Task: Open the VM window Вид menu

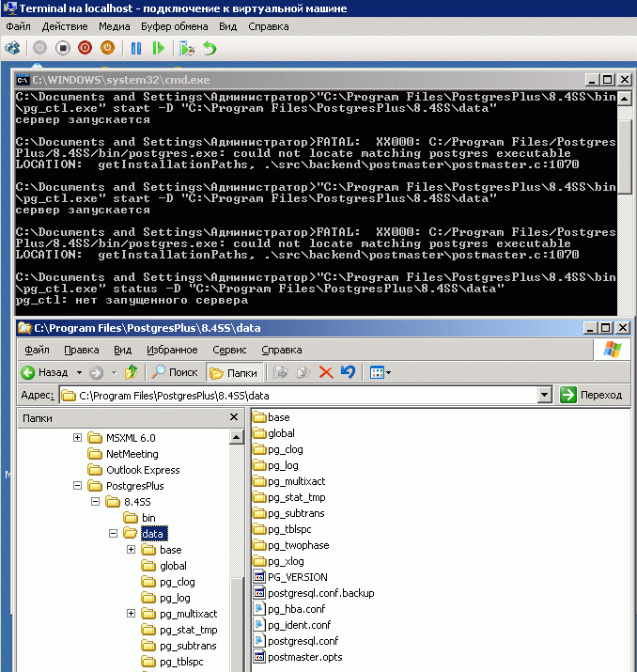Action: [x=228, y=26]
